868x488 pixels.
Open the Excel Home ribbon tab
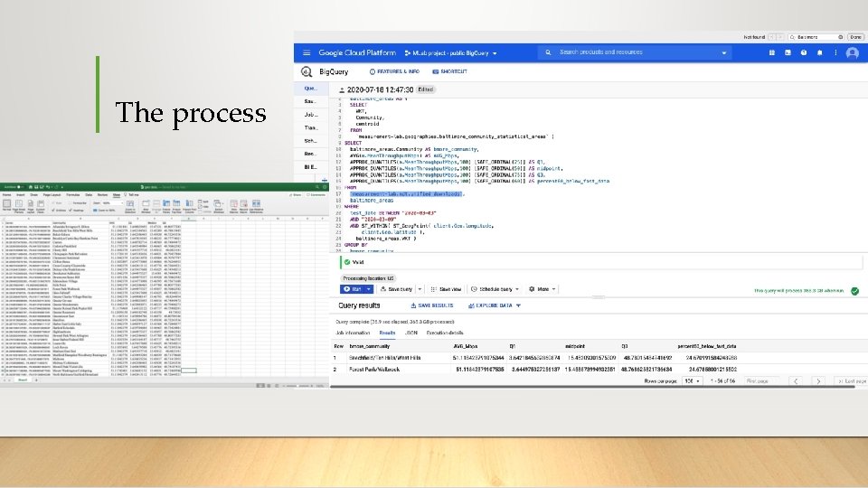point(6,195)
